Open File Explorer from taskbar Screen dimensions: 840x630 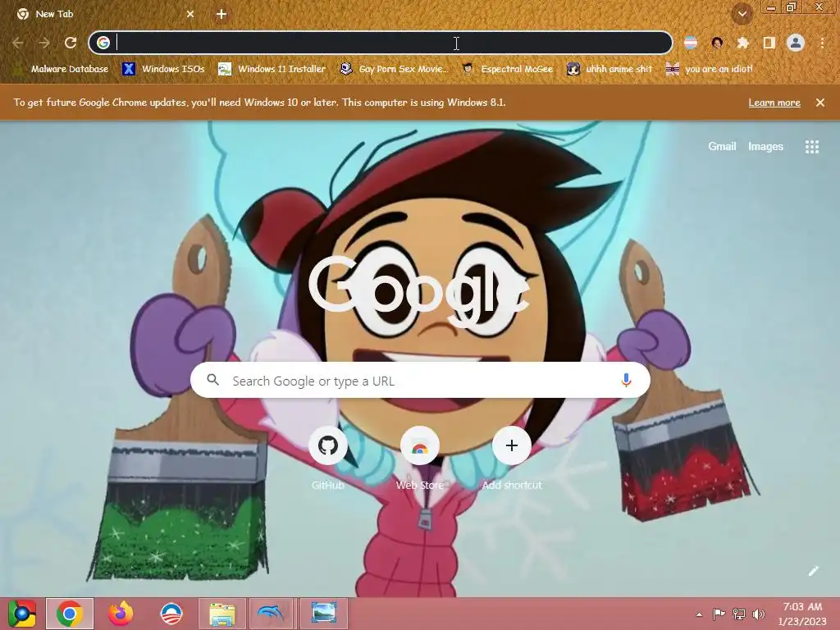click(221, 614)
